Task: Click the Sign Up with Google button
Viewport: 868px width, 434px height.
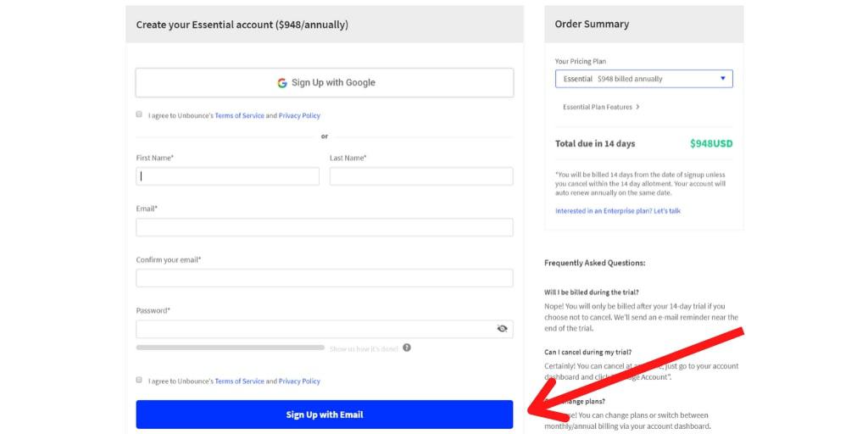Action: [x=325, y=82]
